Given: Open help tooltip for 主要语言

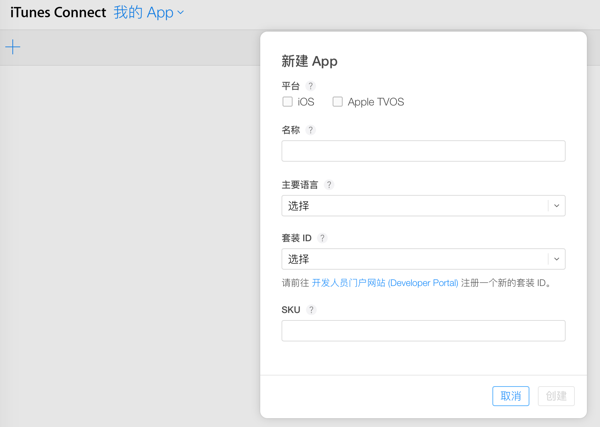Looking at the screenshot, I should tap(329, 185).
